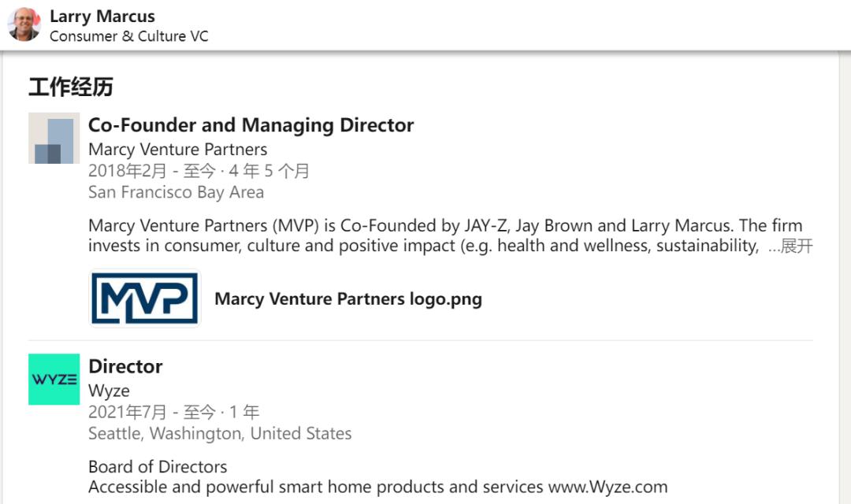Click the 2021年7月 - 至今 date range
Viewport: 851px width, 504px height.
click(151, 412)
